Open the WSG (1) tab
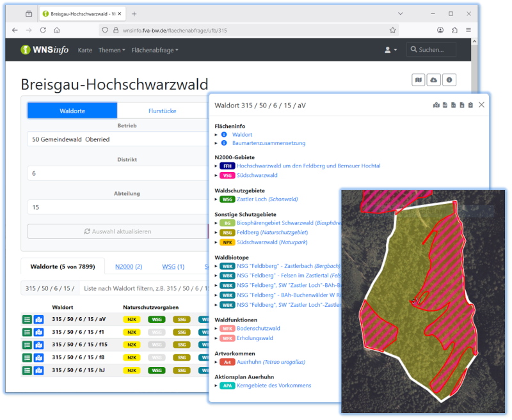The height and width of the screenshot is (420, 512). click(173, 267)
